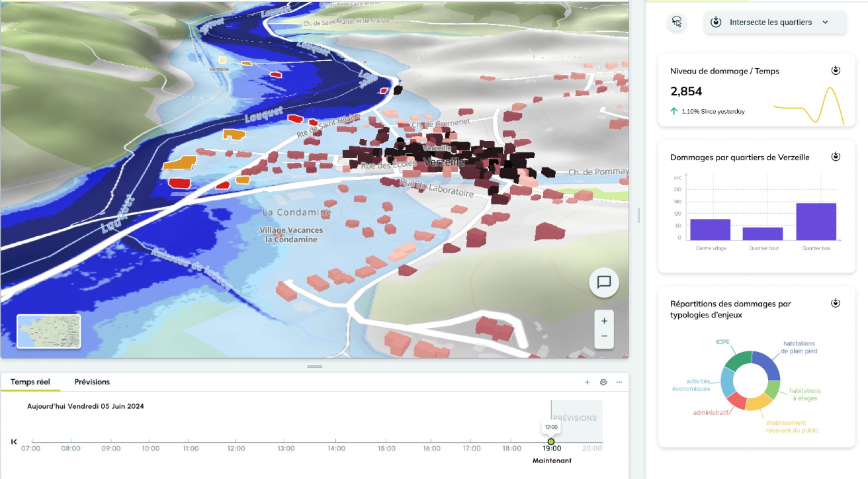Switch to the Prévisions tab
This screenshot has height=479, width=868.
tap(92, 382)
